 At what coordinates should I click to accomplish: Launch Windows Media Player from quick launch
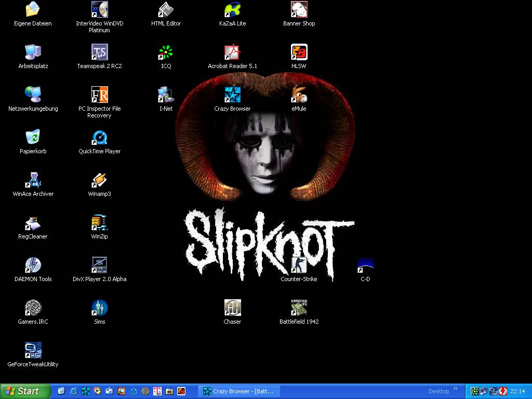tap(97, 391)
